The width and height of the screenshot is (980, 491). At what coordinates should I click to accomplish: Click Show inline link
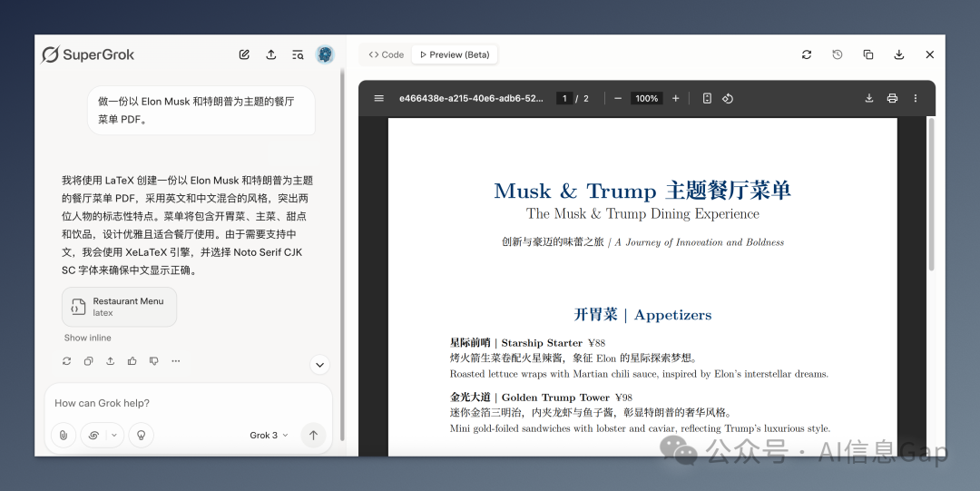pyautogui.click(x=87, y=338)
